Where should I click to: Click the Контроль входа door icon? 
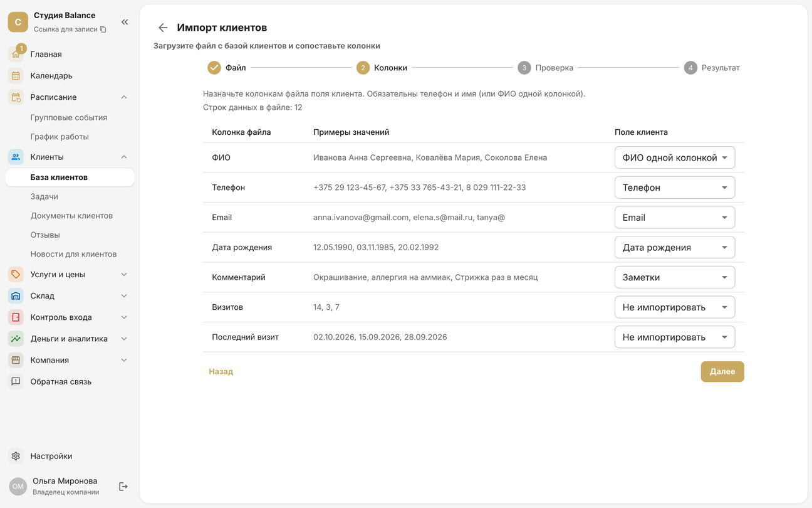pyautogui.click(x=16, y=317)
